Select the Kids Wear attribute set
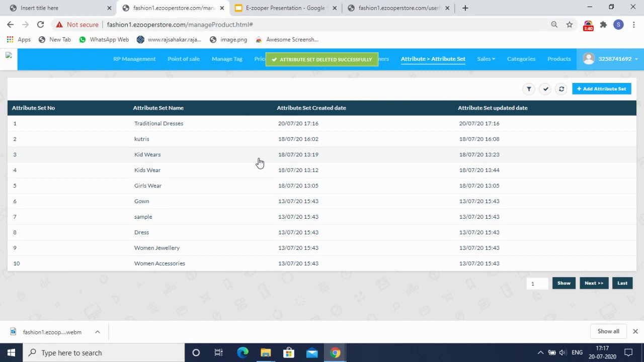This screenshot has height=362, width=644. pyautogui.click(x=322, y=170)
